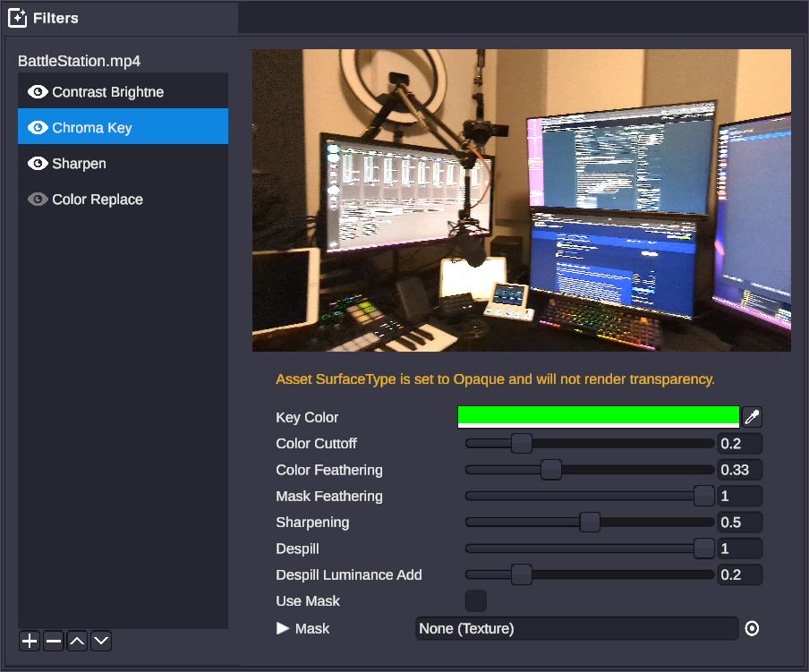Click the Filters panel icon in header
Image resolution: width=809 pixels, height=672 pixels.
(x=18, y=18)
